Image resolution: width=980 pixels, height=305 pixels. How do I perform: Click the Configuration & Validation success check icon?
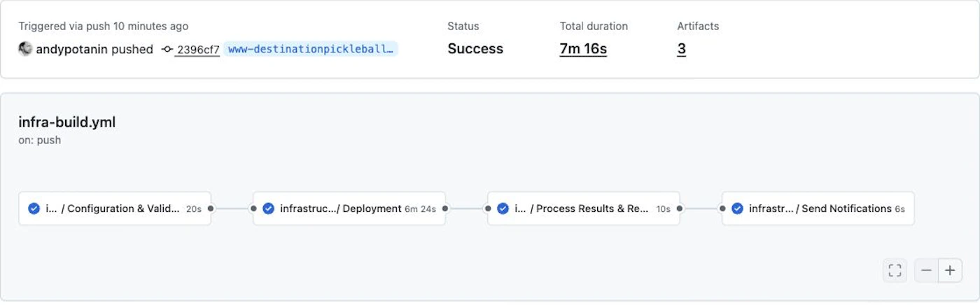[x=34, y=208]
